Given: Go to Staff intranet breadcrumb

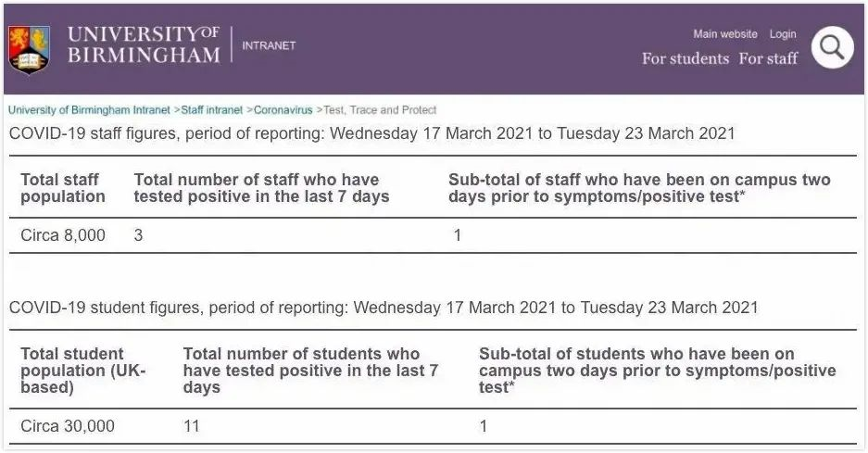Looking at the screenshot, I should [x=212, y=109].
